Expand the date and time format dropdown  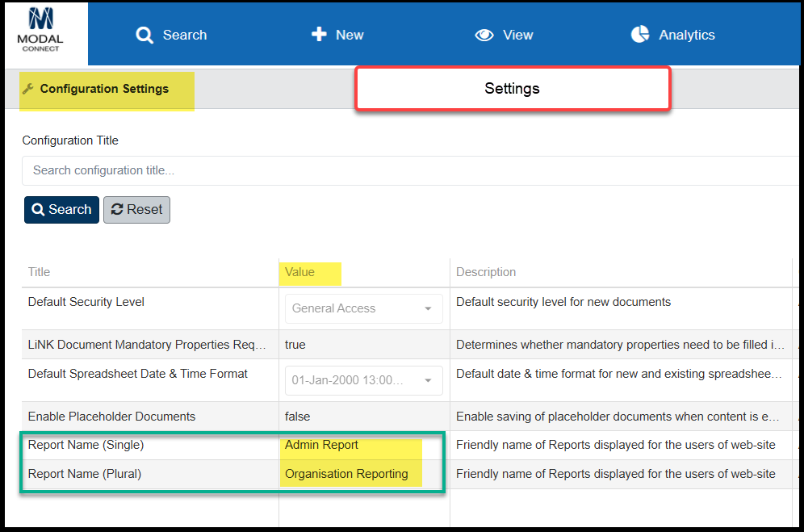pos(363,380)
